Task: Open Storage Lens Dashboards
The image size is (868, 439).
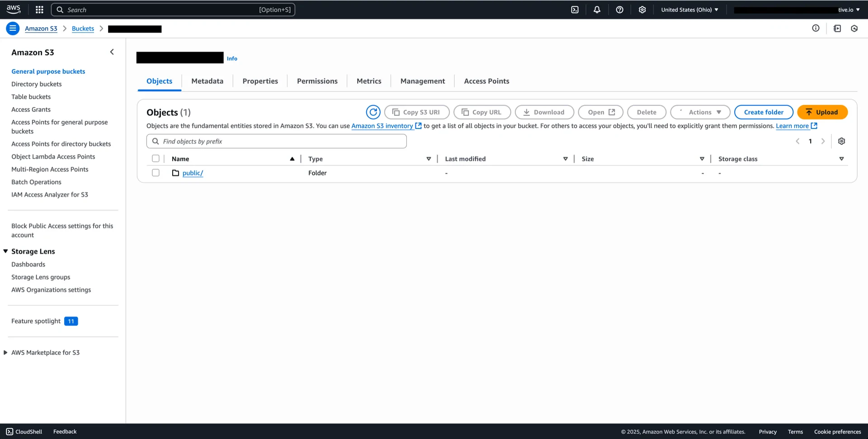Action: (28, 264)
